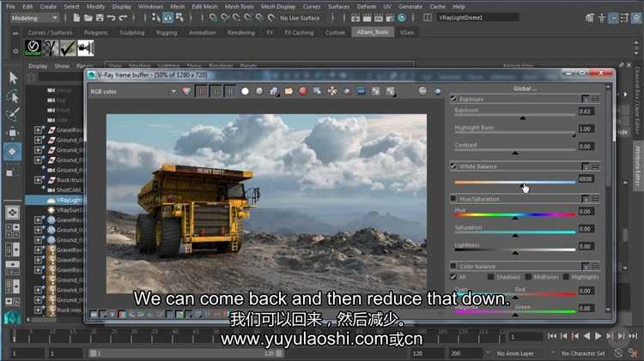The height and width of the screenshot is (361, 644).
Task: Check the Shadows checkbox
Action: pyautogui.click(x=490, y=277)
